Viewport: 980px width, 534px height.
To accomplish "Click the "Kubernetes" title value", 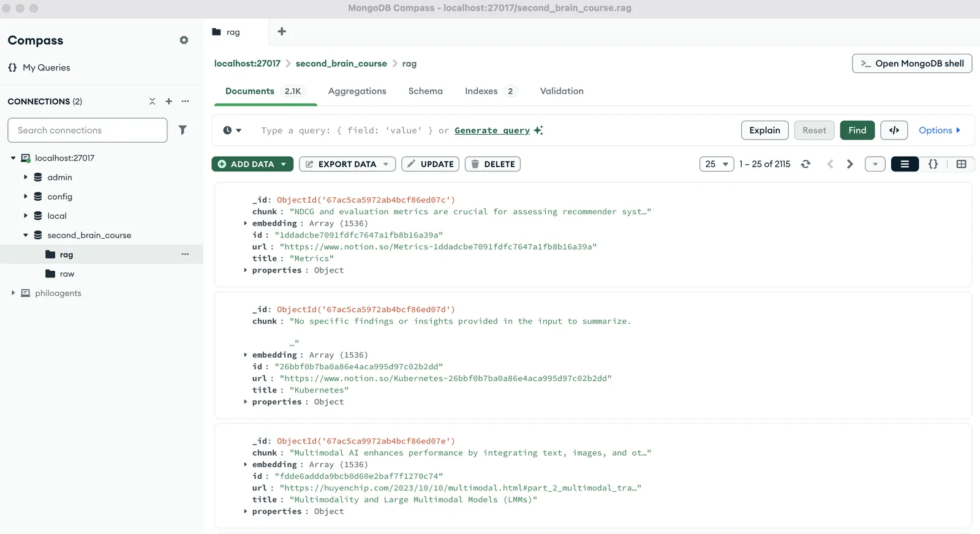I will point(319,390).
